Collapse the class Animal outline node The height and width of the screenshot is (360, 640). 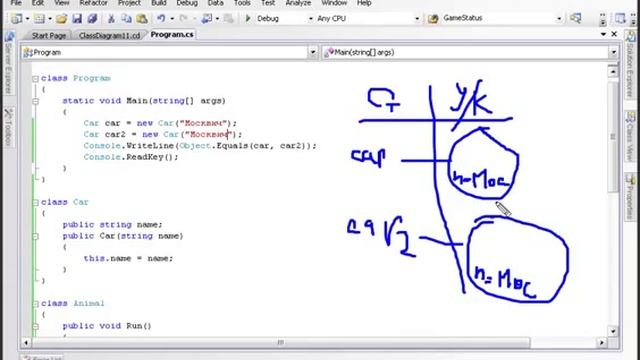tap(36, 304)
